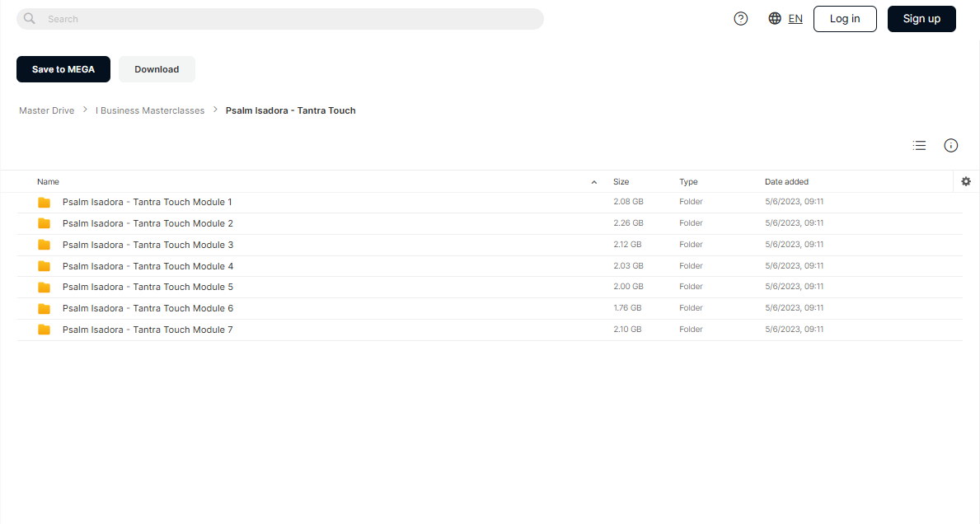The height and width of the screenshot is (524, 980).
Task: Sort by Type column header
Action: (x=688, y=182)
